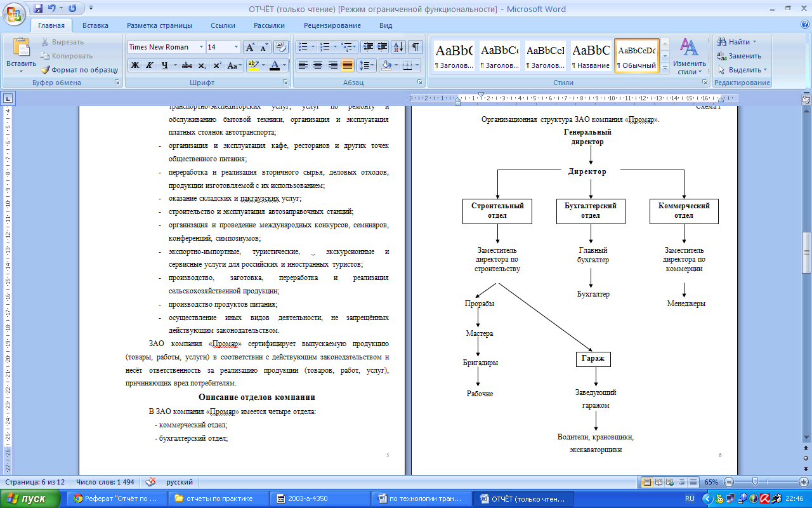Click status bar page indicator Страница: 6 из 12
This screenshot has width=812, height=508.
tap(36, 482)
